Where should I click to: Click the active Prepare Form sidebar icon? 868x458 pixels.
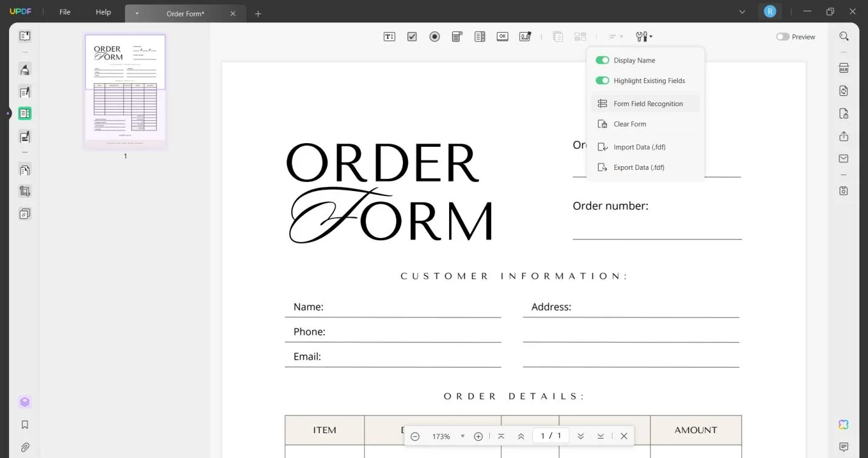click(25, 113)
